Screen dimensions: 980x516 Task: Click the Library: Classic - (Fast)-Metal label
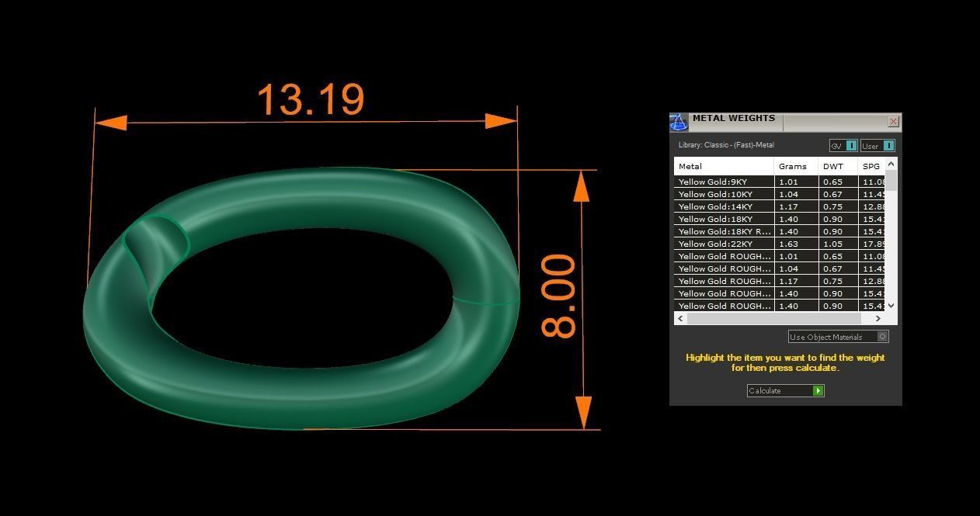coord(726,145)
